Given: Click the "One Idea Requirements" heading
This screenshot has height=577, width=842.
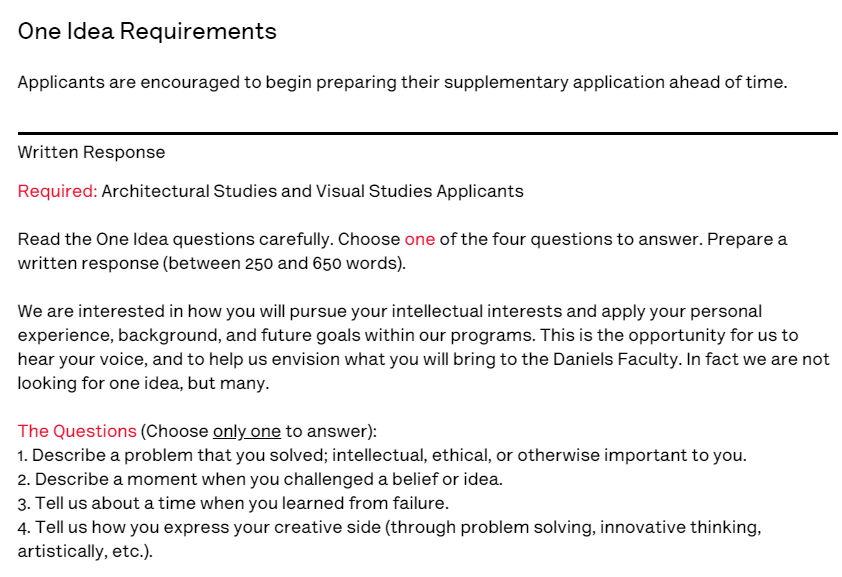Looking at the screenshot, I should [x=147, y=32].
